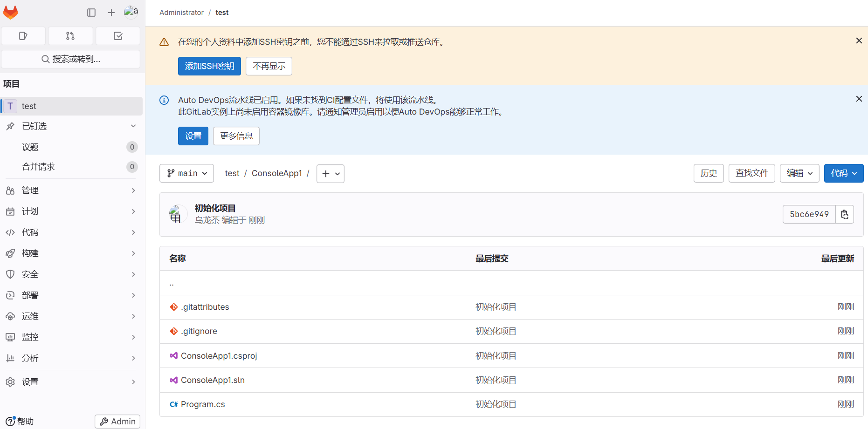Click the 安全 shield icon

coord(10,274)
